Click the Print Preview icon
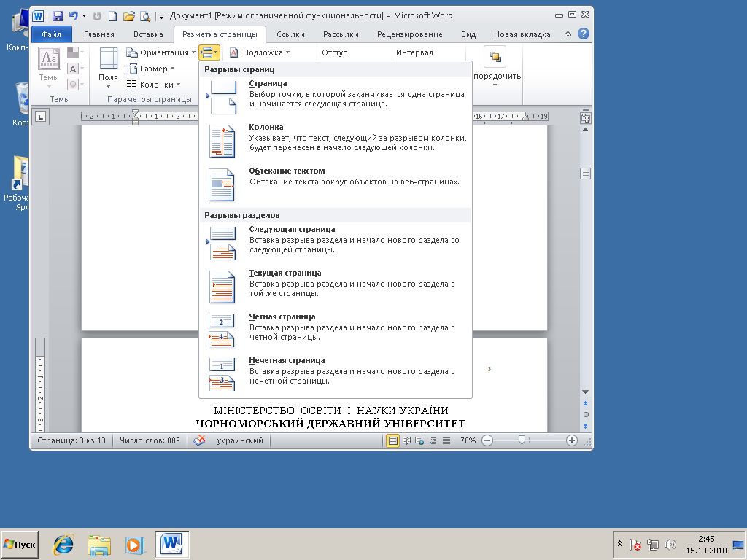 pyautogui.click(x=145, y=16)
